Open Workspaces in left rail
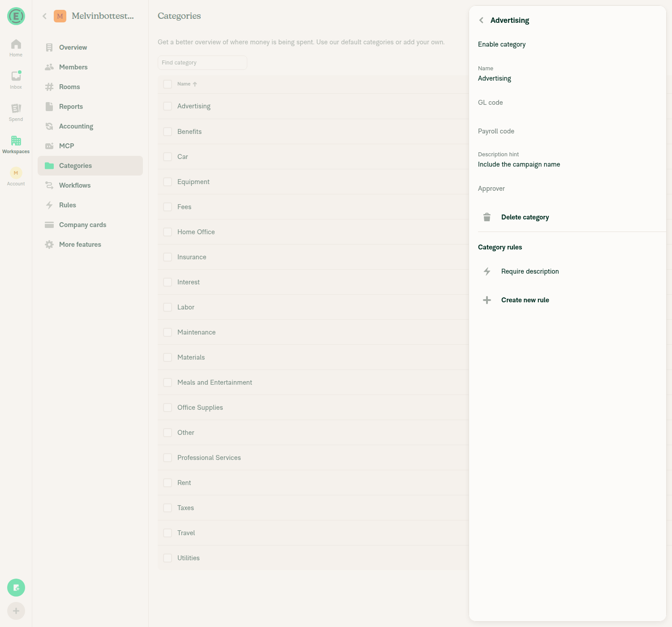This screenshot has height=627, width=672. [16, 145]
